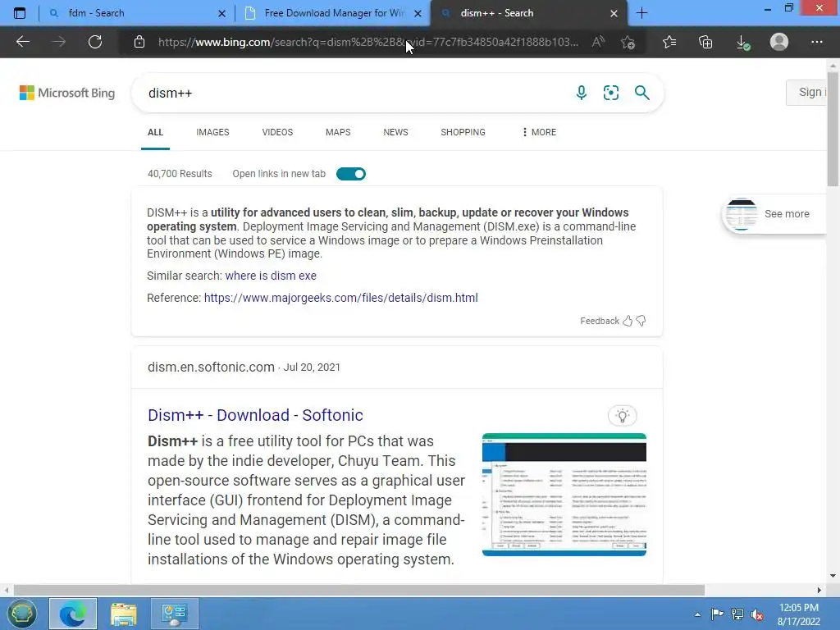Open Edge Settings and more menu
Image resolution: width=840 pixels, height=630 pixels.
click(816, 42)
